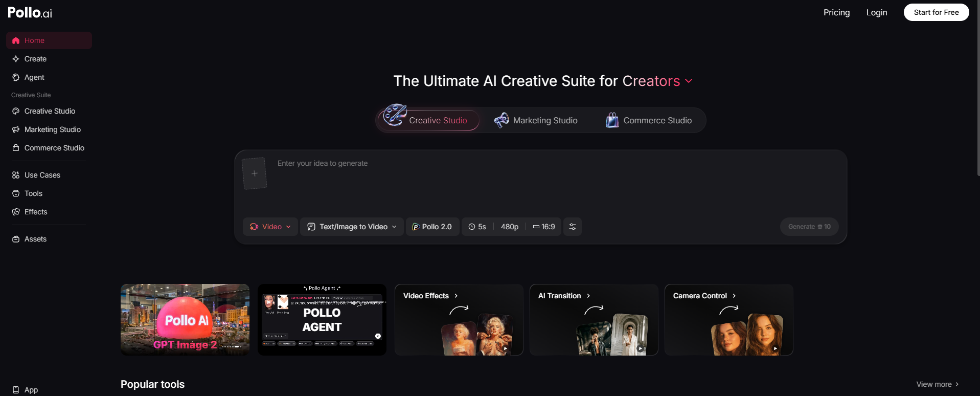Choose the Pollo 2.0 model selector
The height and width of the screenshot is (396, 980).
tap(432, 227)
